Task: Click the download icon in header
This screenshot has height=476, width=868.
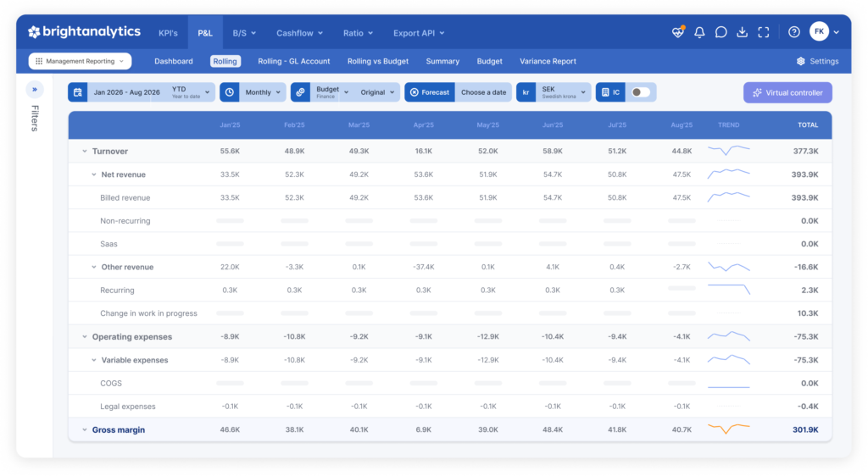Action: tap(742, 33)
